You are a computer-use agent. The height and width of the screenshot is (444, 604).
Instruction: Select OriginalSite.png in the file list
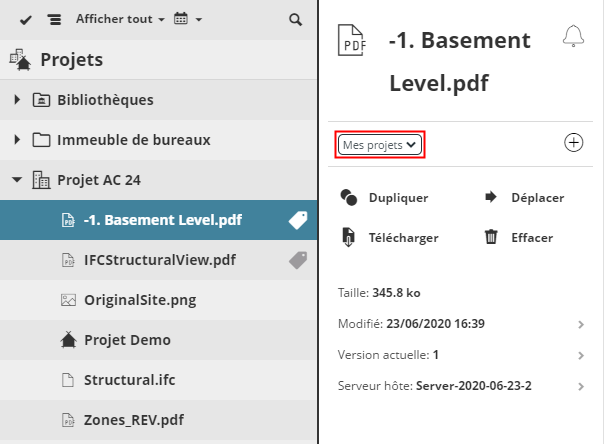coord(131,299)
